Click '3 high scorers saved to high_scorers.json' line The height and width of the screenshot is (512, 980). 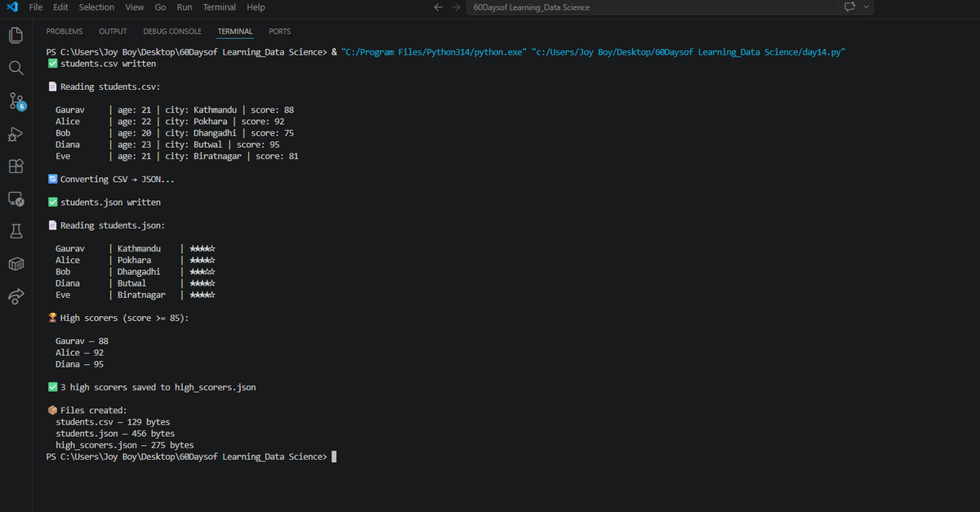click(152, 387)
